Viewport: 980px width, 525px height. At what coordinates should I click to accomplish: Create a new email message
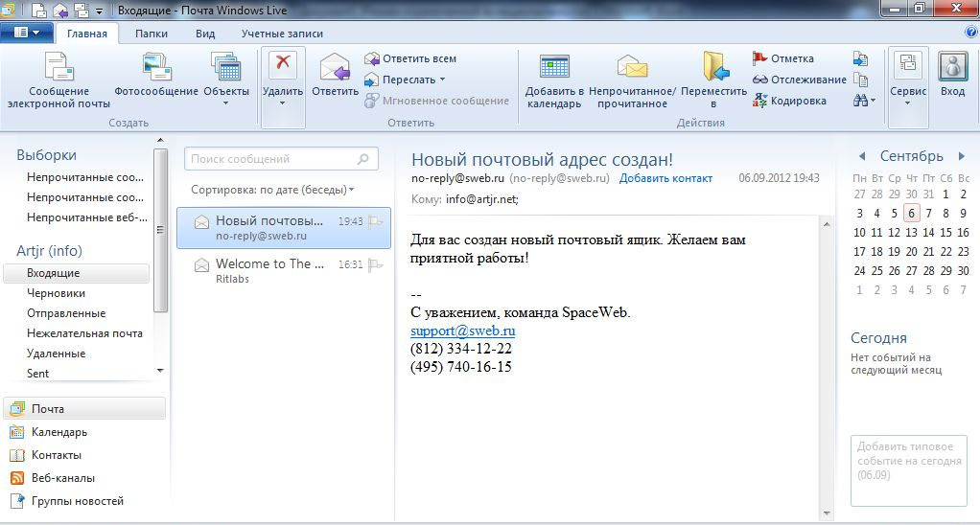[x=58, y=80]
